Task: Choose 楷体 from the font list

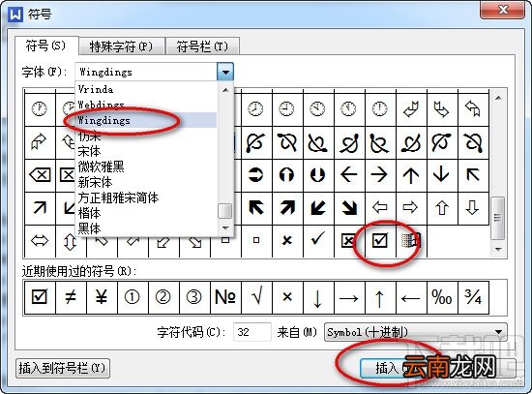Action: coord(146,213)
